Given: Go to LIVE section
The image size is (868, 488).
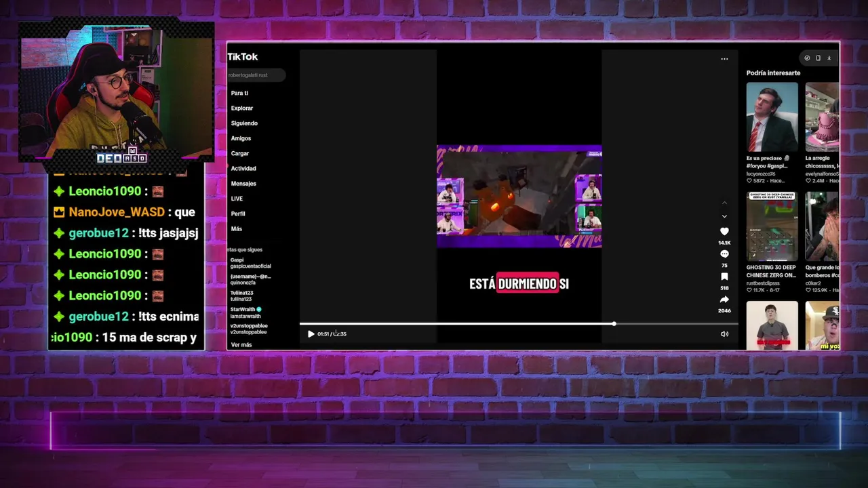Looking at the screenshot, I should coord(237,199).
